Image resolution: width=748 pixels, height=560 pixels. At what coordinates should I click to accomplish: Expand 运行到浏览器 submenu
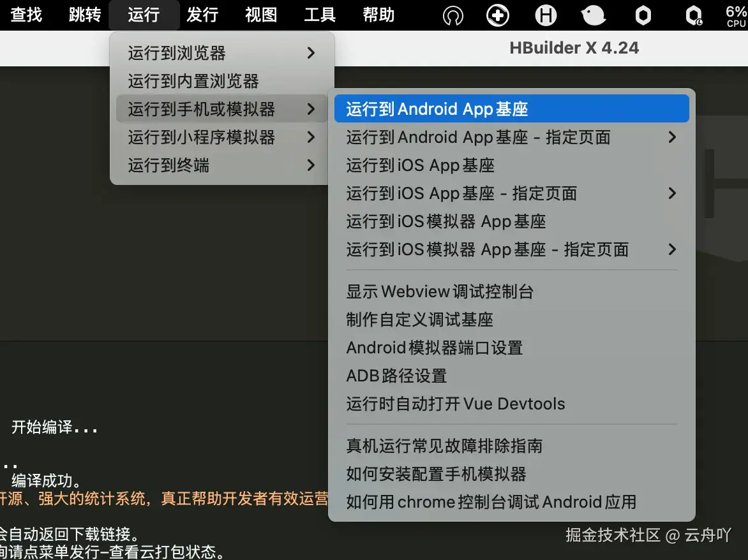222,53
